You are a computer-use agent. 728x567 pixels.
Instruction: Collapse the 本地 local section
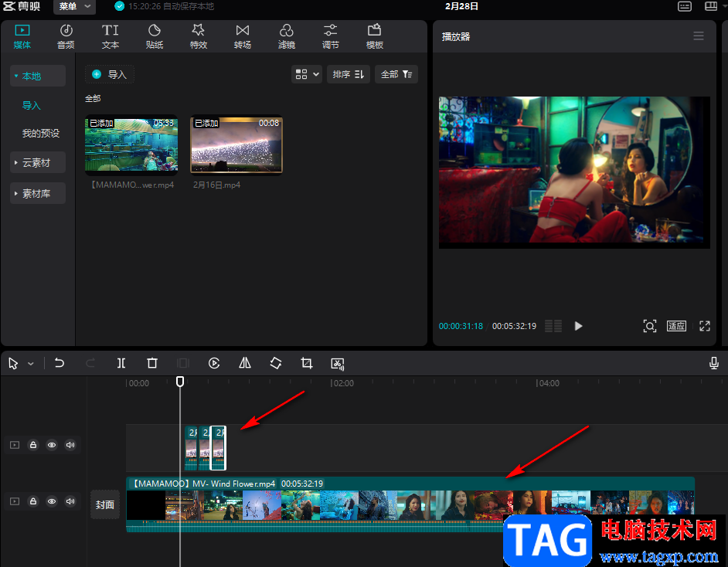[x=38, y=76]
